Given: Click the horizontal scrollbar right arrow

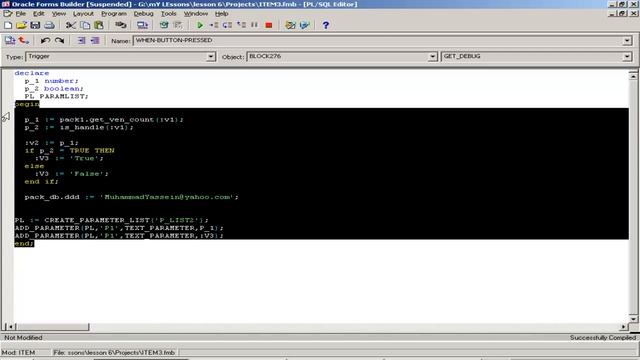Looking at the screenshot, I should 623,327.
